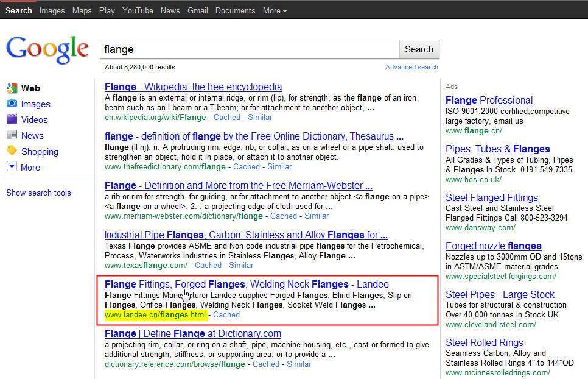The image size is (588, 379).
Task: Open YouTube in the top navigation bar
Action: 138,10
